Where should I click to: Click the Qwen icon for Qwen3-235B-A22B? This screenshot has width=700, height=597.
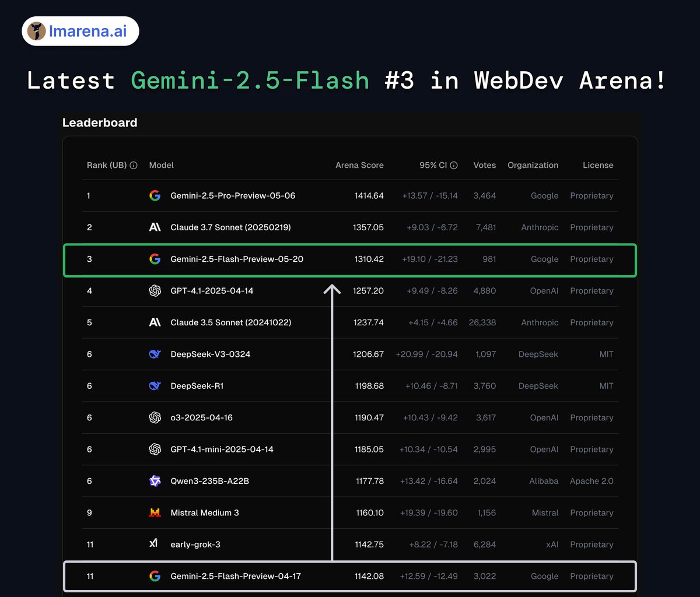[x=155, y=481]
